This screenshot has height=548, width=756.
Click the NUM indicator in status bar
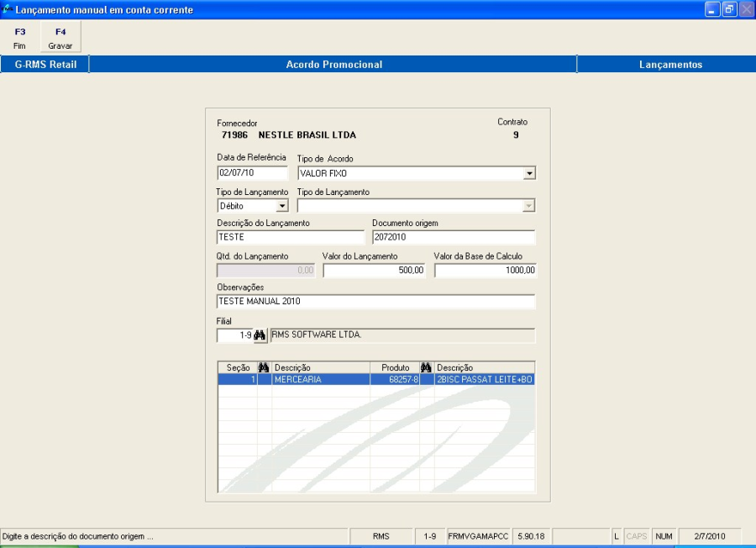click(664, 536)
